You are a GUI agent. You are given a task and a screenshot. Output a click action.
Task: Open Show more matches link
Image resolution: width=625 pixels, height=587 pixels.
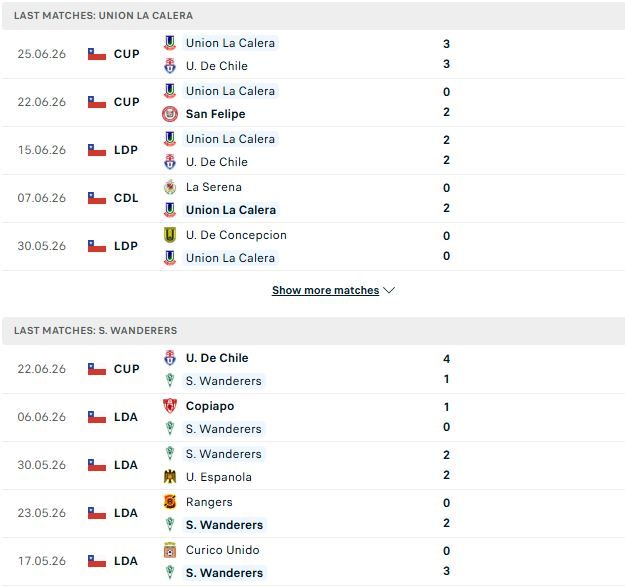click(x=325, y=290)
